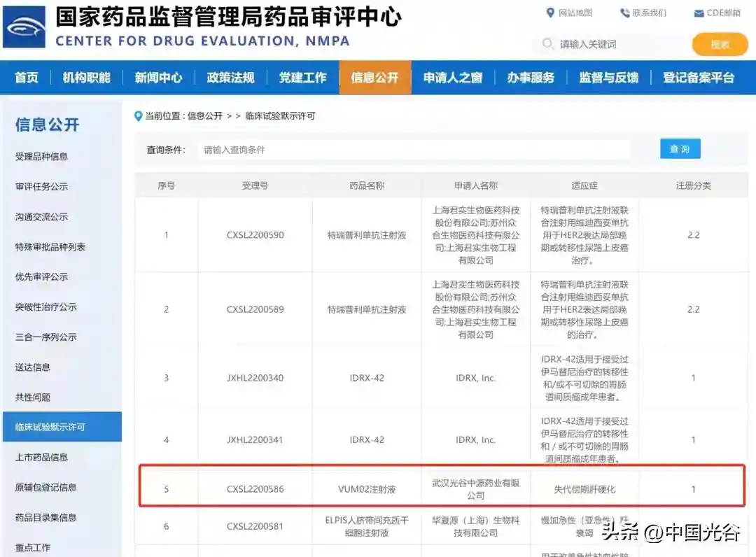Select 受理品种信息 in the sidebar
Viewport: 756px width, 557px height.
pos(42,157)
